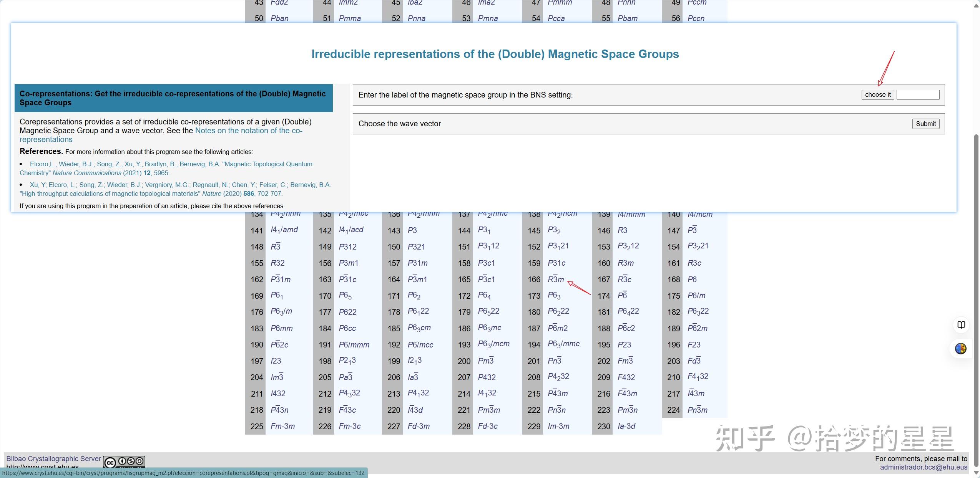The image size is (980, 478).
Task: Click the colorful globe extension icon
Action: pyautogui.click(x=960, y=349)
